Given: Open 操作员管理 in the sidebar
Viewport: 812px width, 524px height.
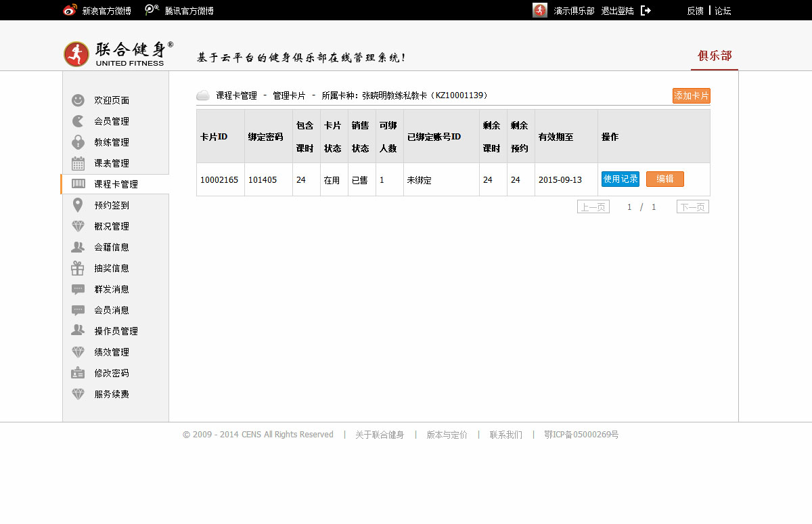Looking at the screenshot, I should click(116, 331).
